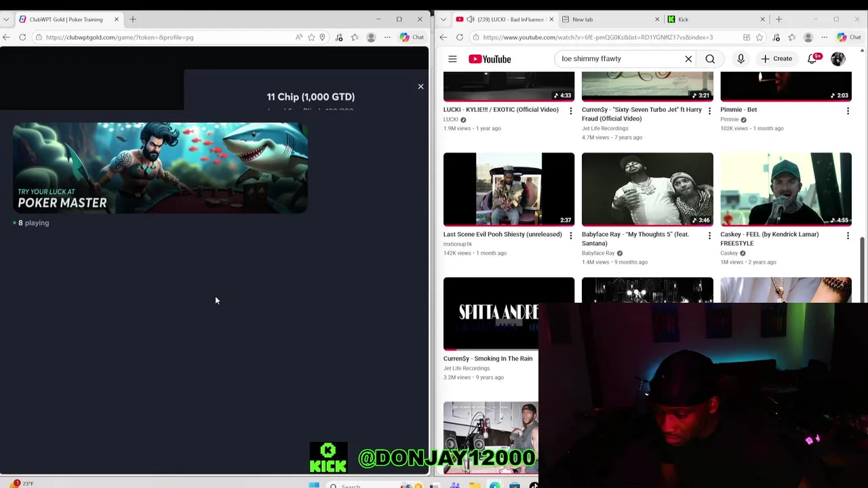Open the Curren$y Sixty-Seven Turbo Jet video title
Image resolution: width=868 pixels, height=488 pixels.
click(x=642, y=114)
